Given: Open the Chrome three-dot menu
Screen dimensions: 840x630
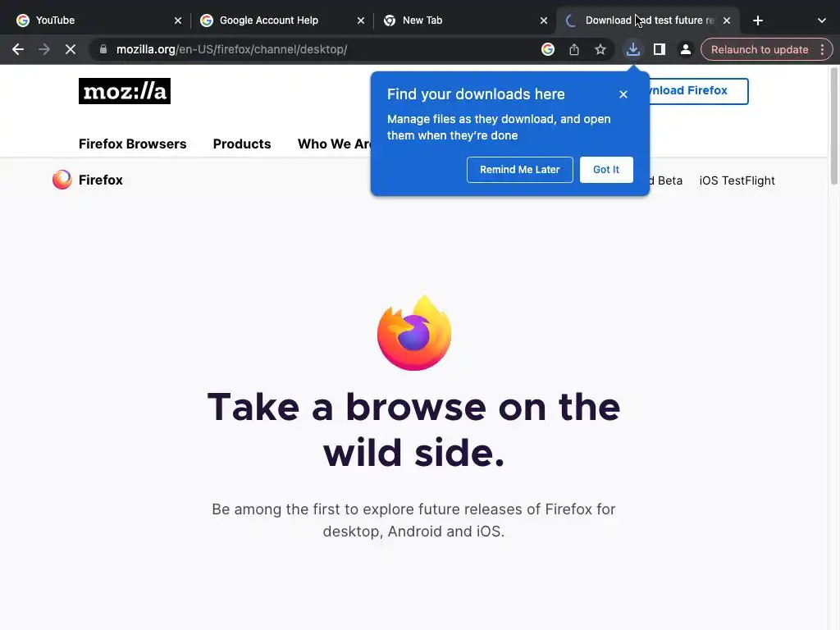Looking at the screenshot, I should 822,49.
